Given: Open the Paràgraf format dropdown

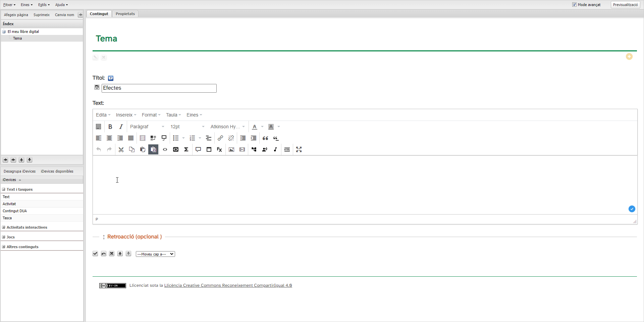Looking at the screenshot, I should (x=147, y=127).
